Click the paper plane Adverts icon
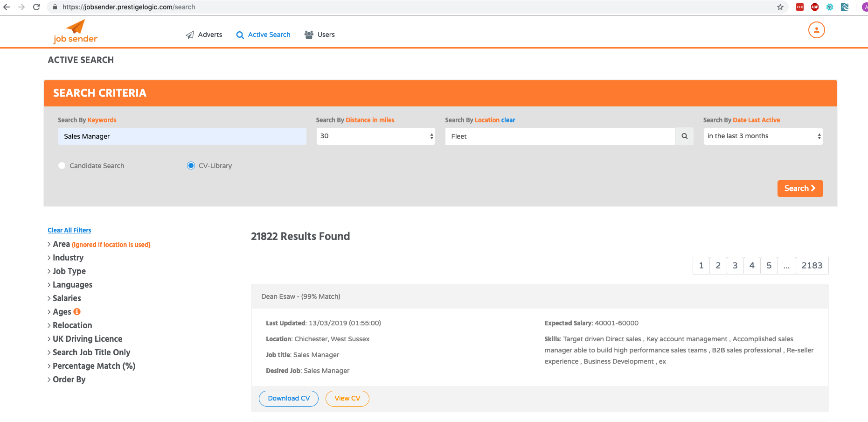868x422 pixels. click(190, 35)
